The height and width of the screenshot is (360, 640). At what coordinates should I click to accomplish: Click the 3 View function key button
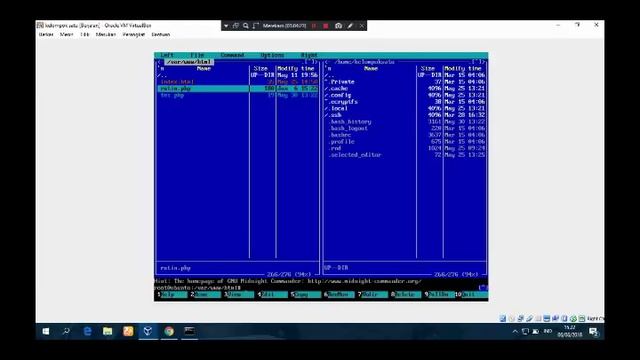(239, 294)
